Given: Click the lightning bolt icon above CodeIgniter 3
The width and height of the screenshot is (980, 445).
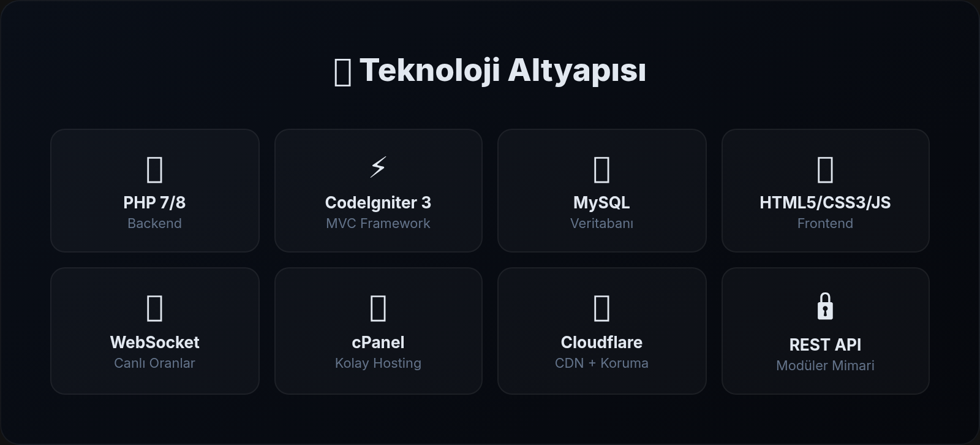Looking at the screenshot, I should (378, 167).
